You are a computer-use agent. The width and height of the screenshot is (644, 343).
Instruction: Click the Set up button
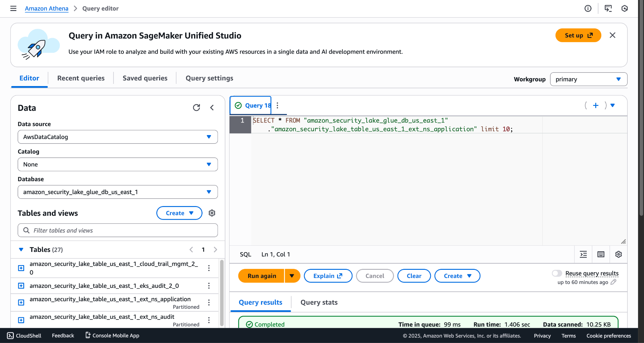click(x=578, y=35)
